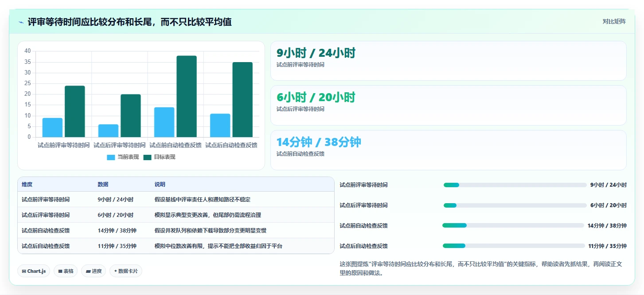
Task: Click the 试点前自动检查反馈 progress bar
Action: click(513, 225)
